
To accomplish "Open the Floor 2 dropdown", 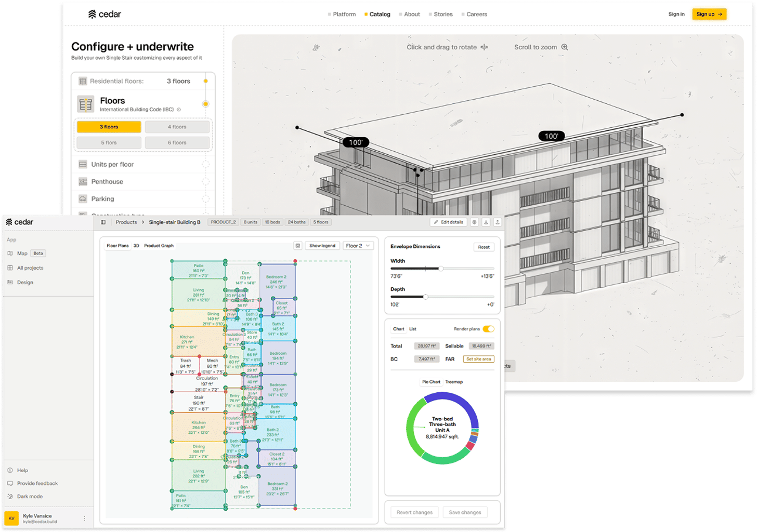I will point(358,246).
